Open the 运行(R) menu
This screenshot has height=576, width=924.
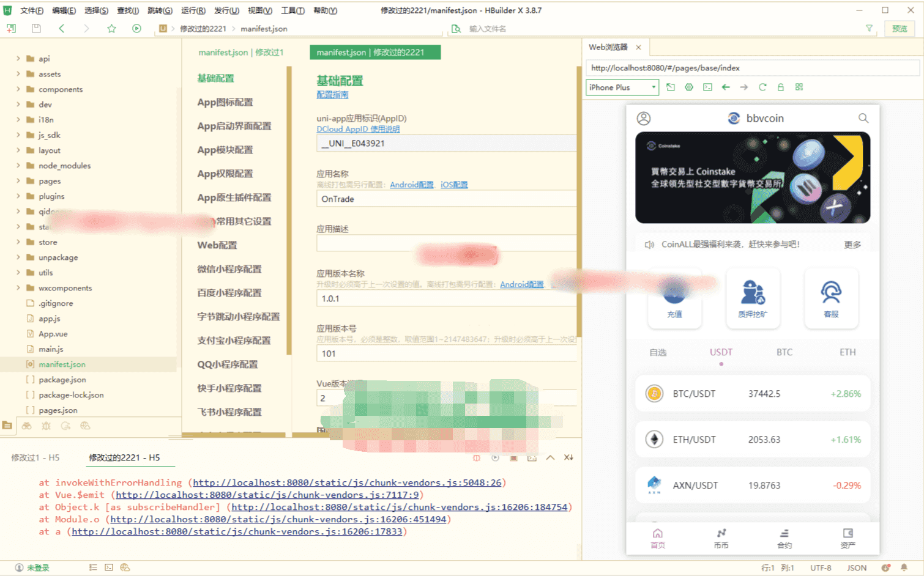click(x=193, y=10)
